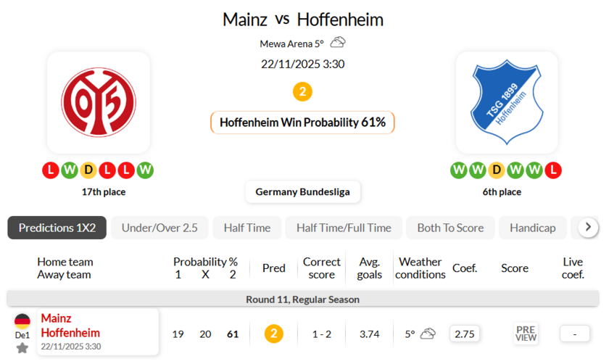Viewport: 609px width, 364px height.
Task: Open the Germany Bundesliga league link
Action: coord(302,192)
